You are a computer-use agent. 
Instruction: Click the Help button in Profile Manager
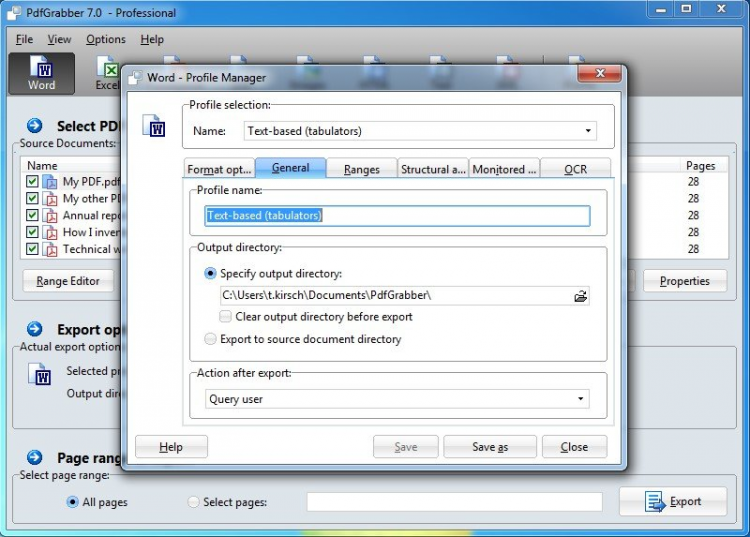171,447
